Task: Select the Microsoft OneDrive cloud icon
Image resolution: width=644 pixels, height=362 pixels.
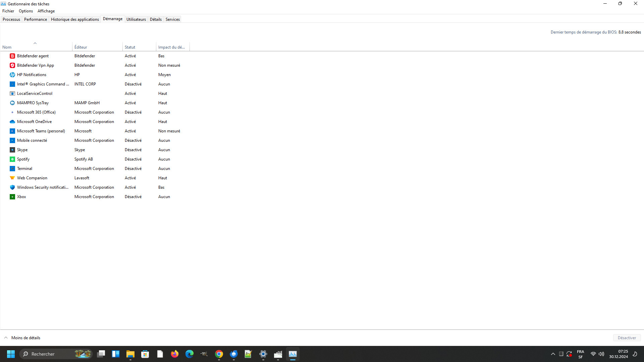Action: 12,122
